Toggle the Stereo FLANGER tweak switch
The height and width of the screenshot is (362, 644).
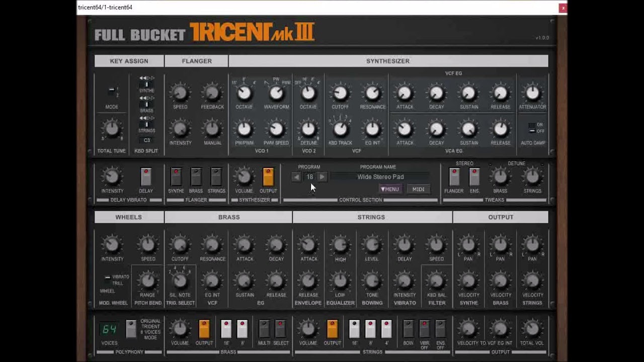[x=454, y=177]
